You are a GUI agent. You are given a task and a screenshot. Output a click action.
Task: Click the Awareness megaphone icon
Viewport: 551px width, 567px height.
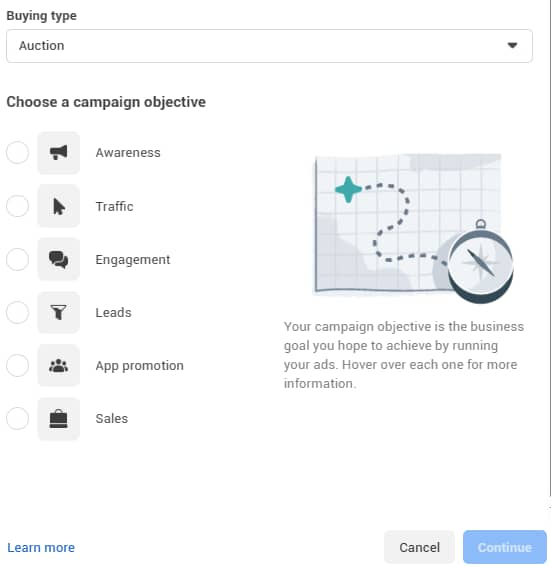tap(59, 153)
